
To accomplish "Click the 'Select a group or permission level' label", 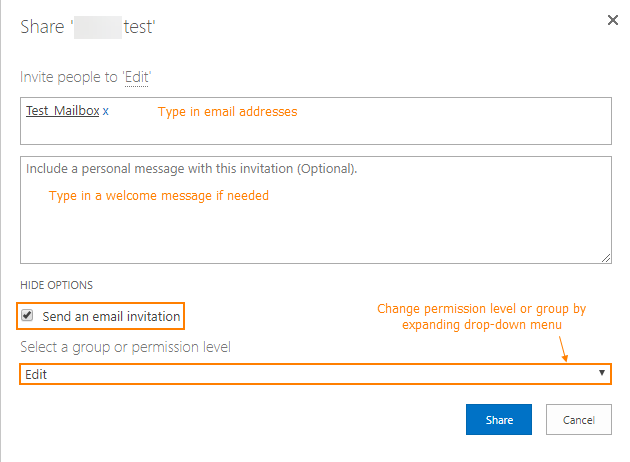I will click(x=125, y=347).
